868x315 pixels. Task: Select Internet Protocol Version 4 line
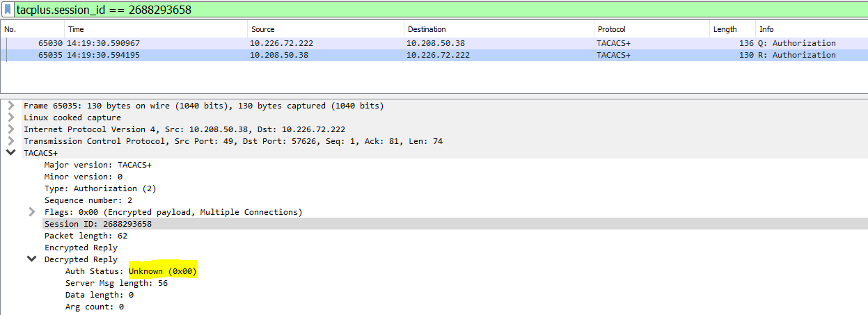coord(184,129)
